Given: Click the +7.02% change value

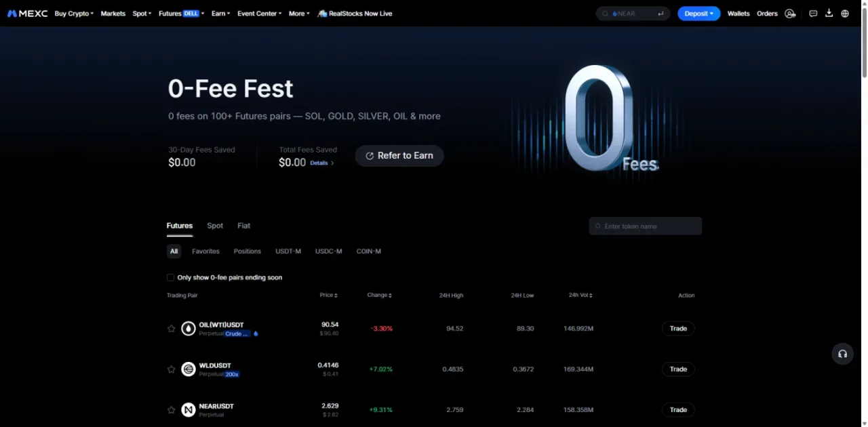Looking at the screenshot, I should click(x=380, y=369).
